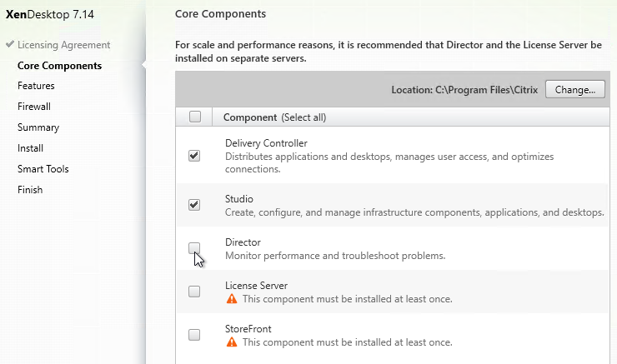Enable the Director component checkbox

coord(194,248)
